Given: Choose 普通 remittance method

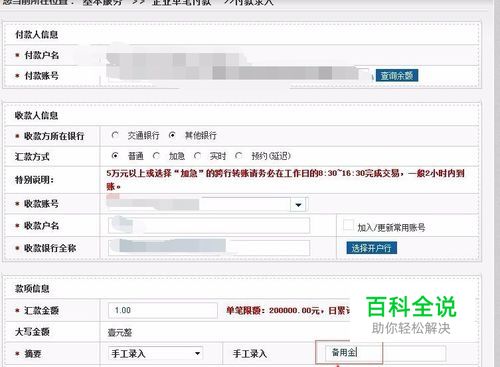Looking at the screenshot, I should [x=115, y=156].
